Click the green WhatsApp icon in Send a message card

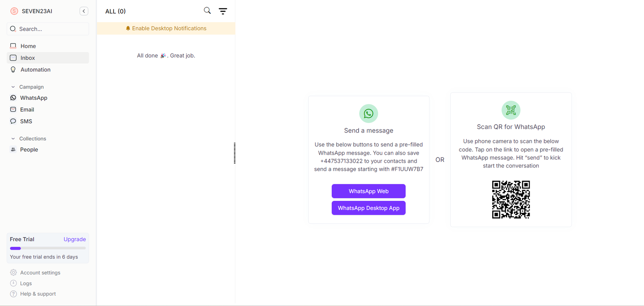(x=369, y=114)
